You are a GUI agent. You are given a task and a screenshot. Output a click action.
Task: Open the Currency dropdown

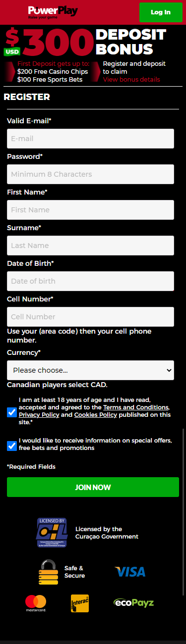click(x=90, y=370)
